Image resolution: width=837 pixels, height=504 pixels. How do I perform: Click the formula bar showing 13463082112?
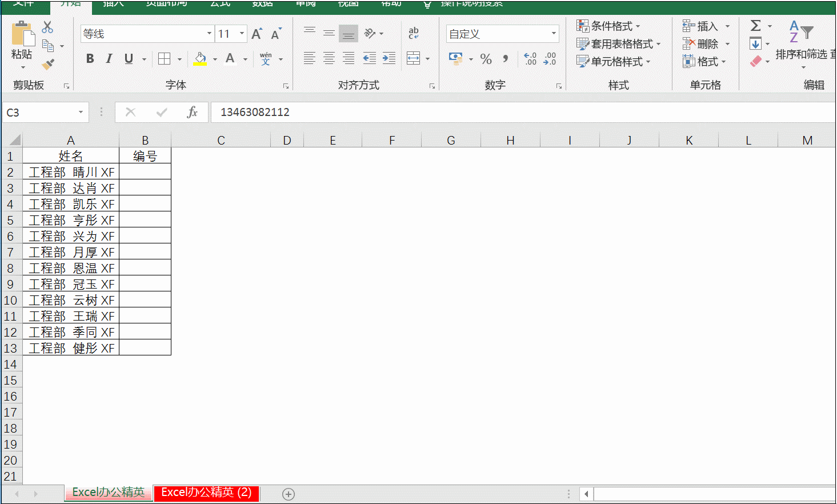point(523,112)
